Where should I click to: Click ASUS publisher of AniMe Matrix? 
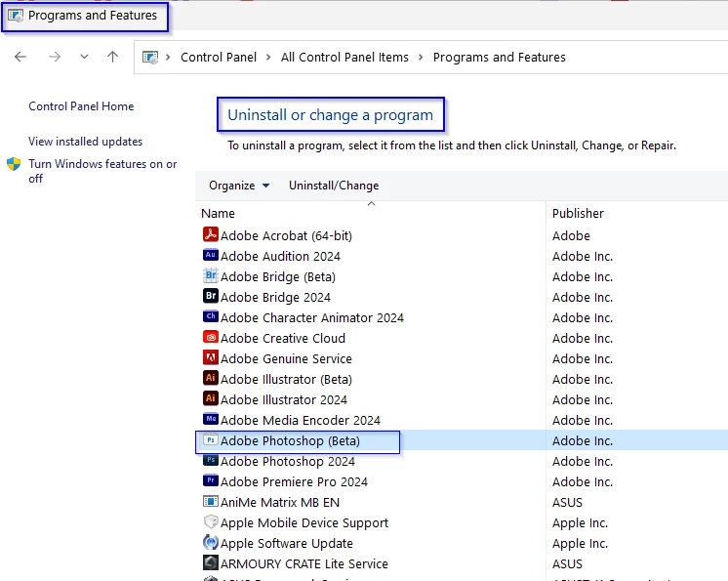[567, 503]
